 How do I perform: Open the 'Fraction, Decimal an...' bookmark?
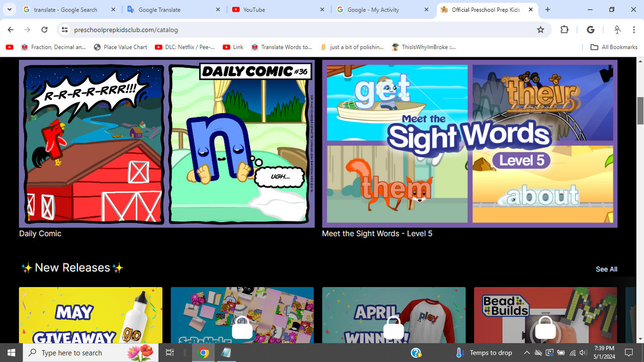click(x=54, y=47)
